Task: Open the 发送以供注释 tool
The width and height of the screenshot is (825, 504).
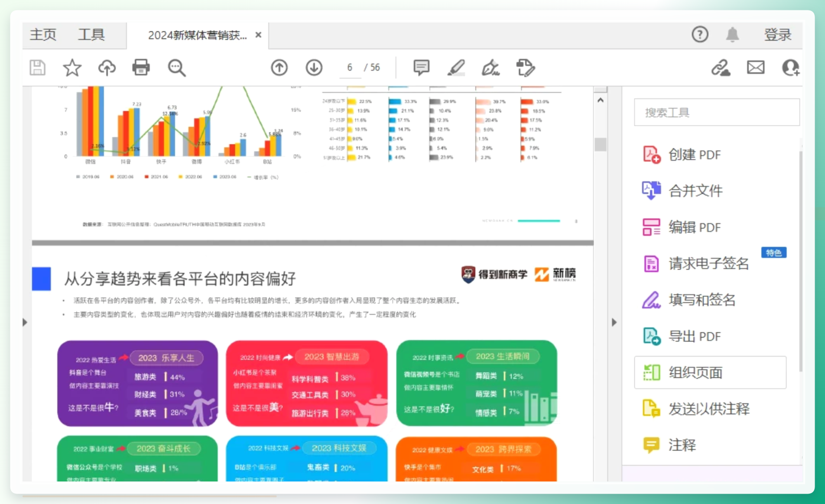Action: click(695, 409)
